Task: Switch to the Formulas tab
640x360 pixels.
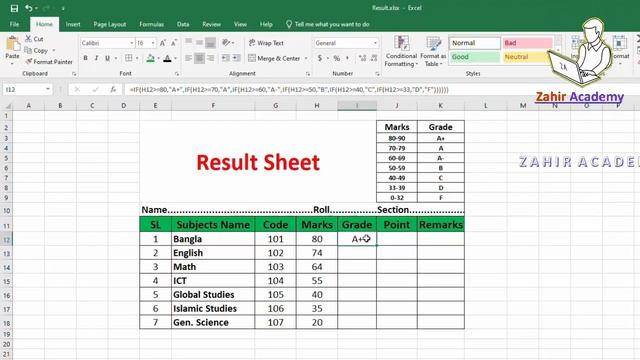Action: point(151,24)
